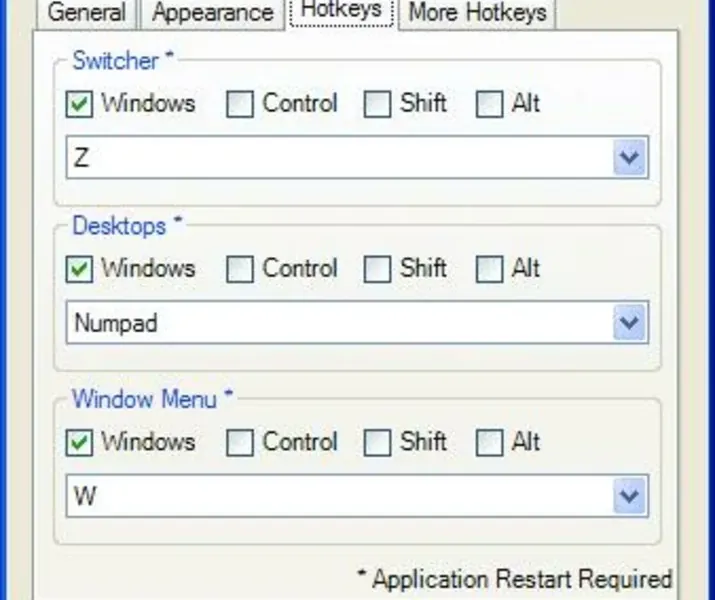Viewport: 715px width, 600px height.
Task: Tick Shift checkbox in Switcher group
Action: coord(377,104)
